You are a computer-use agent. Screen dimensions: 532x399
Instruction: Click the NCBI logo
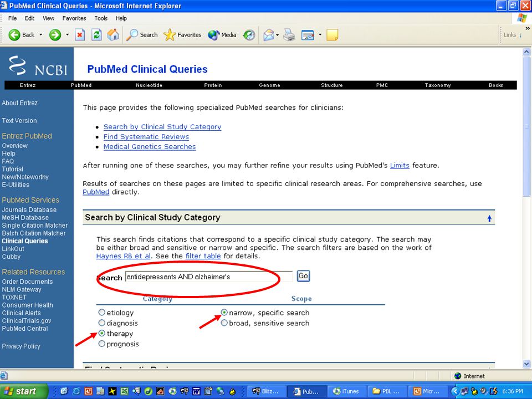click(38, 65)
